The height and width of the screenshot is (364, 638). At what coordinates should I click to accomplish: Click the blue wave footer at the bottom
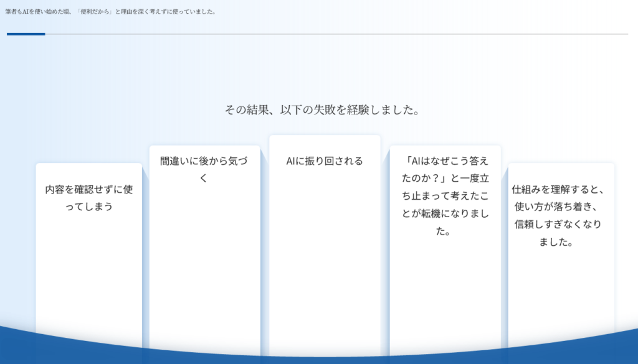click(x=319, y=350)
